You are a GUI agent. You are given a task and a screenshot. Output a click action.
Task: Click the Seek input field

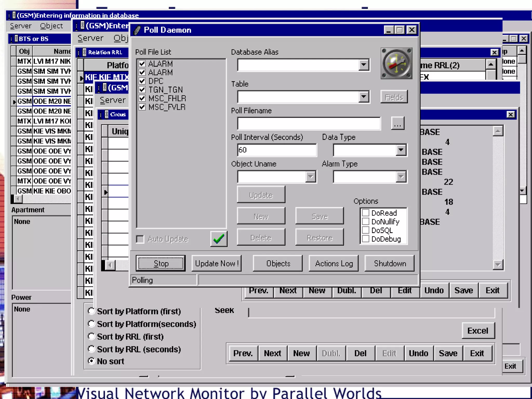pyautogui.click(x=371, y=312)
